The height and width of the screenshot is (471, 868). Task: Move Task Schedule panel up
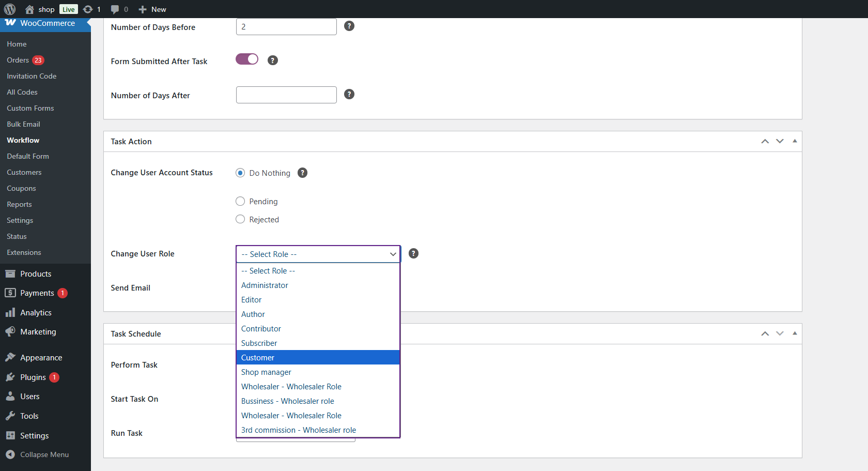click(x=765, y=333)
